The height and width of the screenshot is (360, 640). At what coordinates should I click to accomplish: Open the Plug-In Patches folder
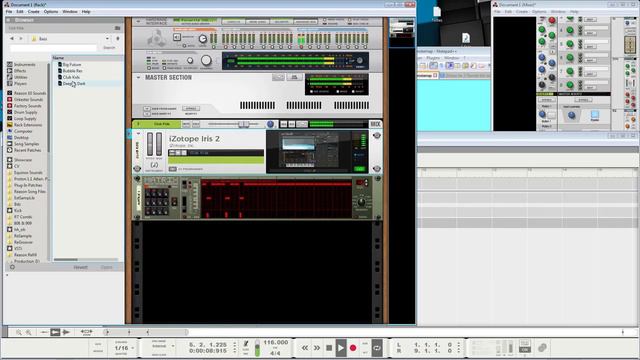(x=27, y=185)
